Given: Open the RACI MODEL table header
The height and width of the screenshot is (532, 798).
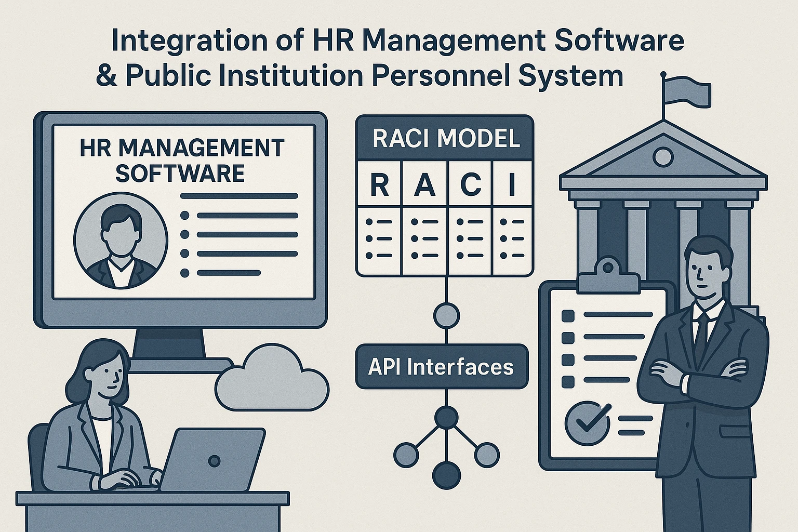Looking at the screenshot, I should [445, 138].
